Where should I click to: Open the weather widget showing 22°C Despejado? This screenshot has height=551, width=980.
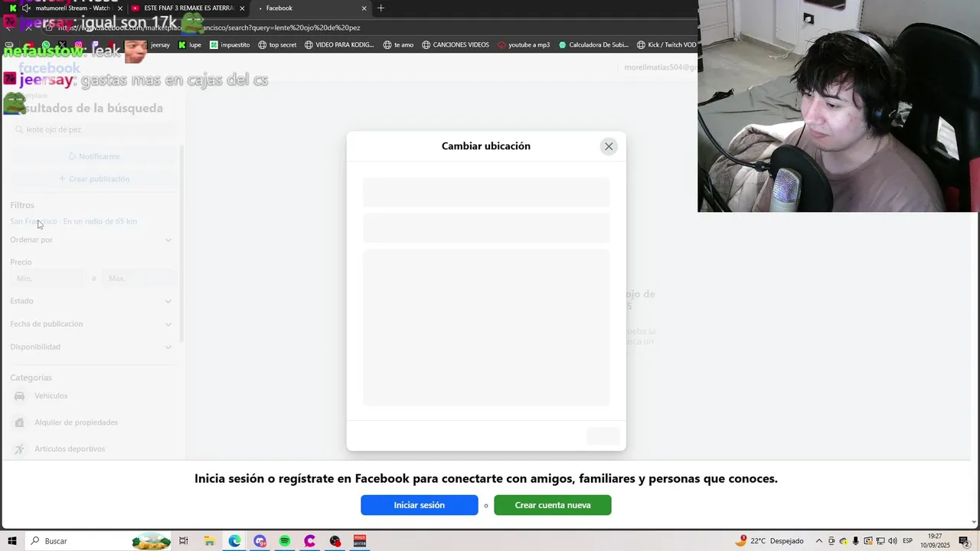[x=769, y=541]
